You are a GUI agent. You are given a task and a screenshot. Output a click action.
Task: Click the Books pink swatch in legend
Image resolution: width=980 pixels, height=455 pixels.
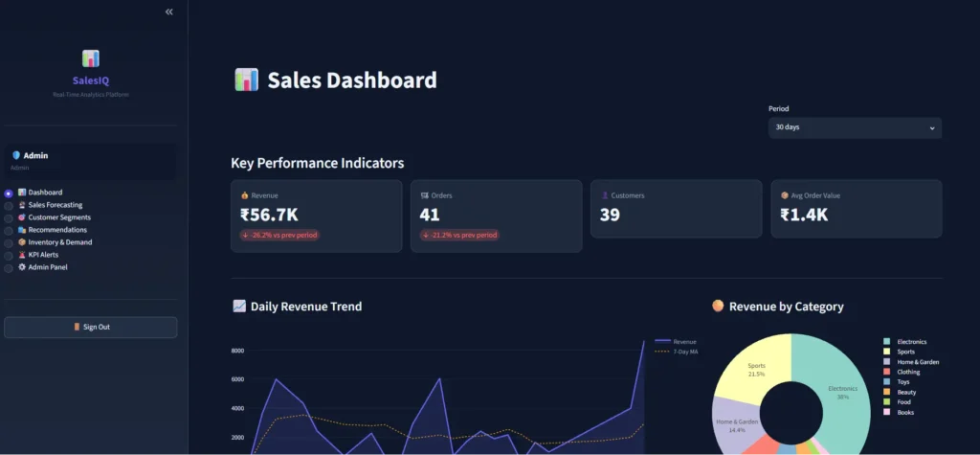point(886,412)
